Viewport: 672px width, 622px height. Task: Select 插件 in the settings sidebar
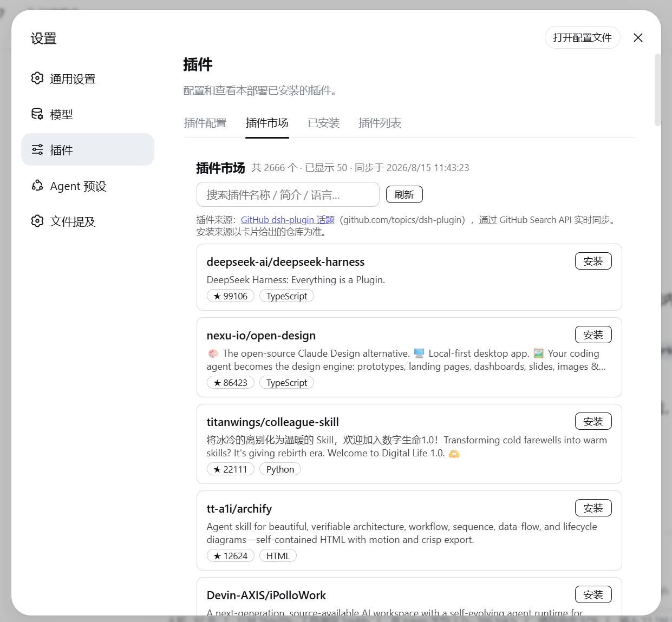pos(88,149)
